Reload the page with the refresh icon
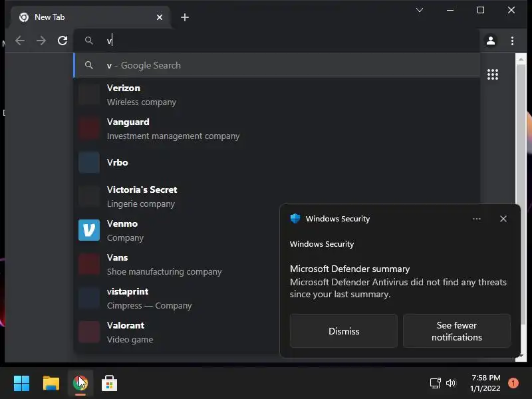 click(63, 41)
